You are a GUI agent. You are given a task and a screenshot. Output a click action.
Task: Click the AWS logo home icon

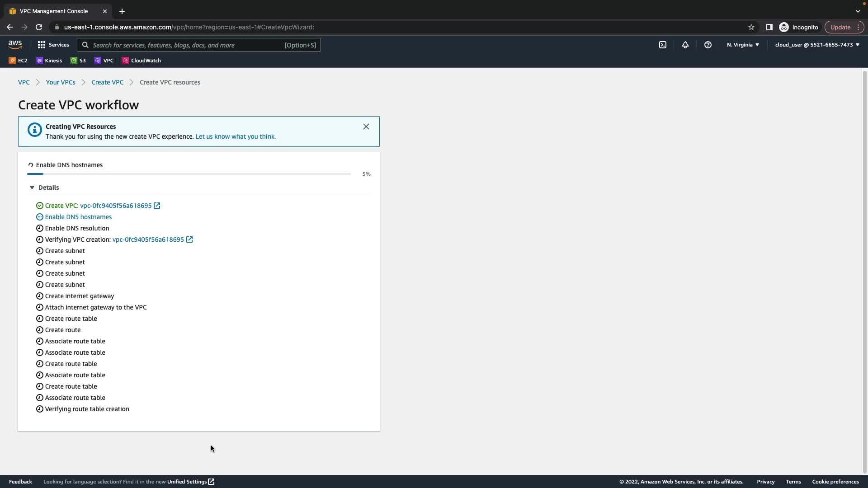[15, 45]
